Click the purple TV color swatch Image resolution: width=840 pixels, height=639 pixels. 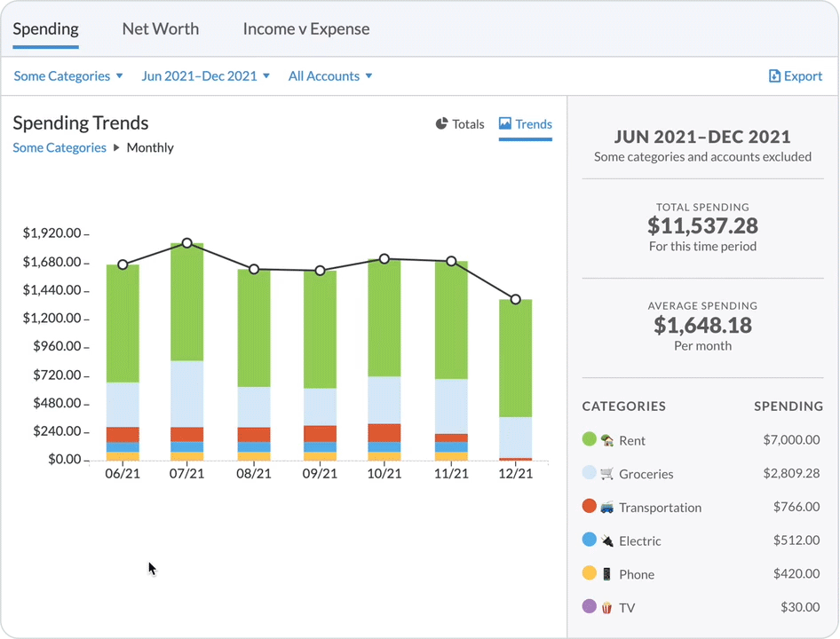point(590,606)
